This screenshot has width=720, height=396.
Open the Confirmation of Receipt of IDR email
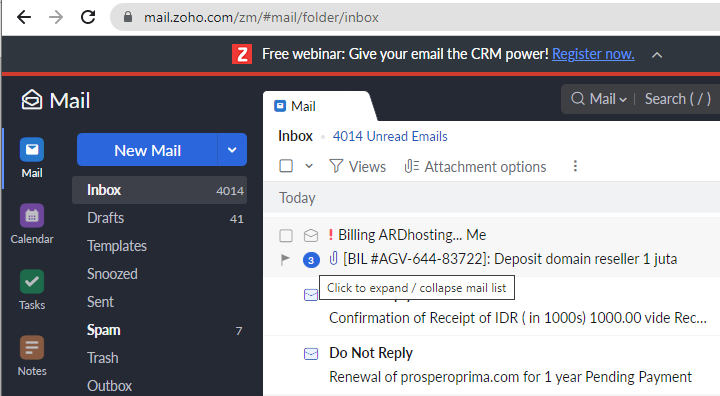(518, 317)
